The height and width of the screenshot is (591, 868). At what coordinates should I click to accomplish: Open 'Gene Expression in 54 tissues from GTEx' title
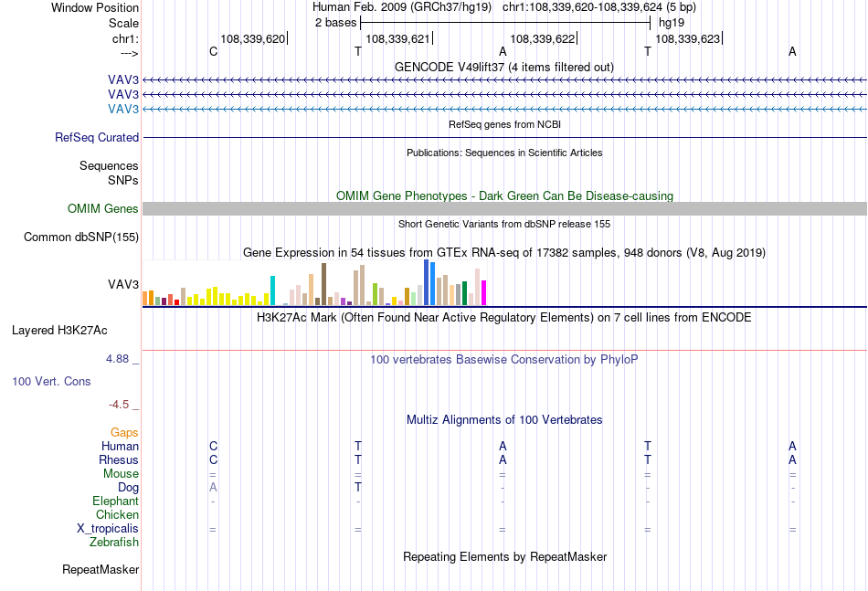click(x=503, y=252)
